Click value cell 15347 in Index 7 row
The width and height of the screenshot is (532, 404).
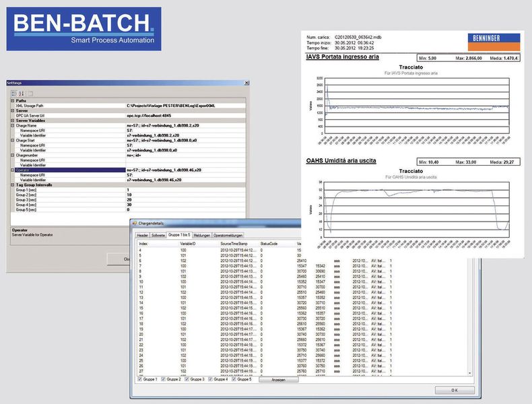[x=302, y=266]
